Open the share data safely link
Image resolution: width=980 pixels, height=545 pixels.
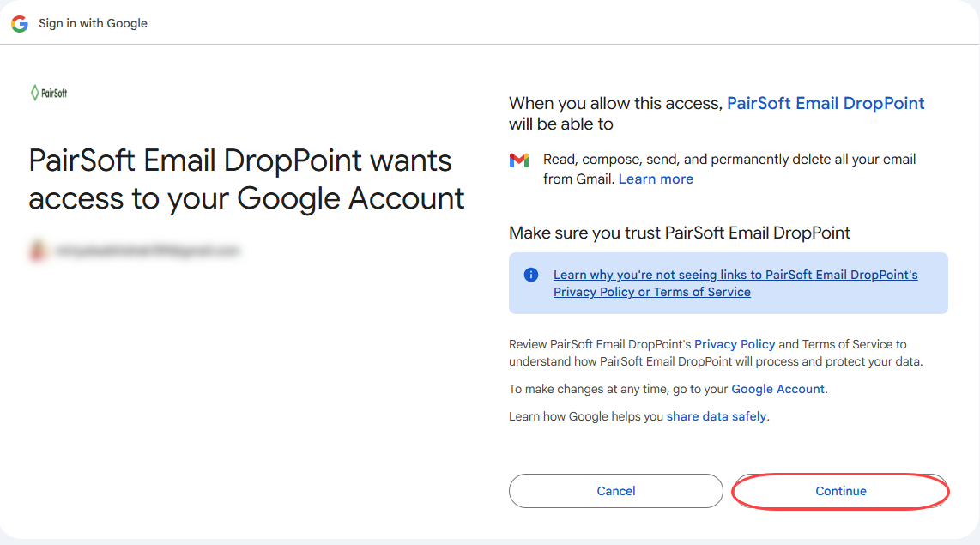[717, 416]
